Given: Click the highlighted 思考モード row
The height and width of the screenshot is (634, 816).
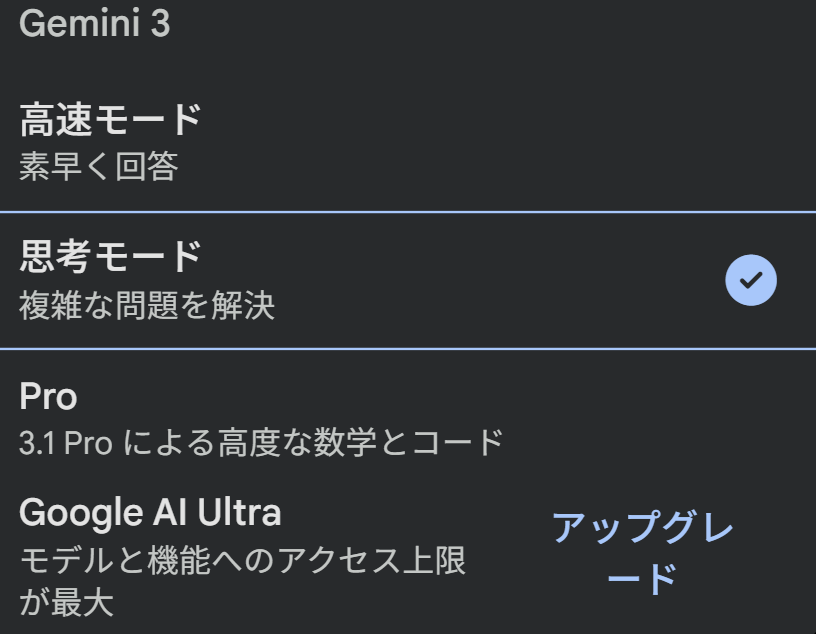Looking at the screenshot, I should pyautogui.click(x=300, y=280).
